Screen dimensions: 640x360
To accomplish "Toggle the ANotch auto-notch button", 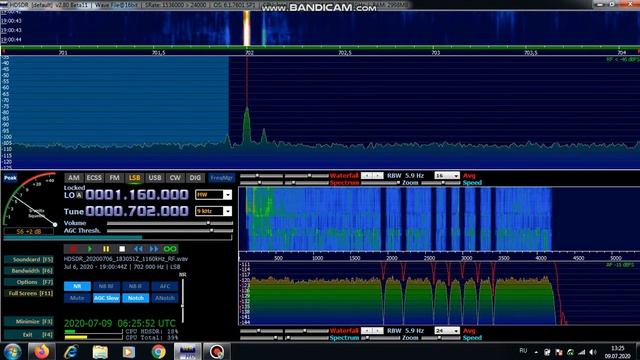I will [165, 298].
